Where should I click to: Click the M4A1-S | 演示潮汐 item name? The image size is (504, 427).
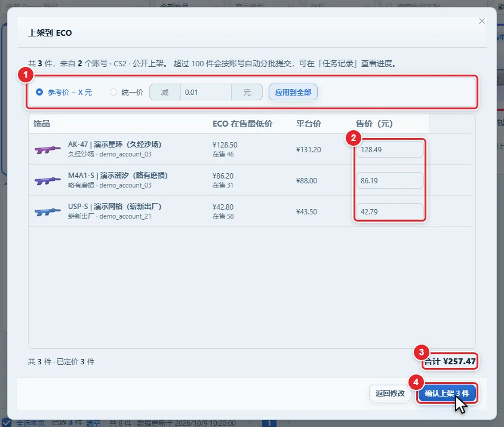click(118, 176)
